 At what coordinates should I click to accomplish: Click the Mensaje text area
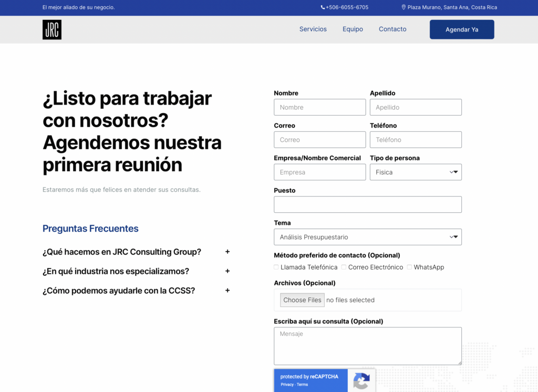(367, 346)
